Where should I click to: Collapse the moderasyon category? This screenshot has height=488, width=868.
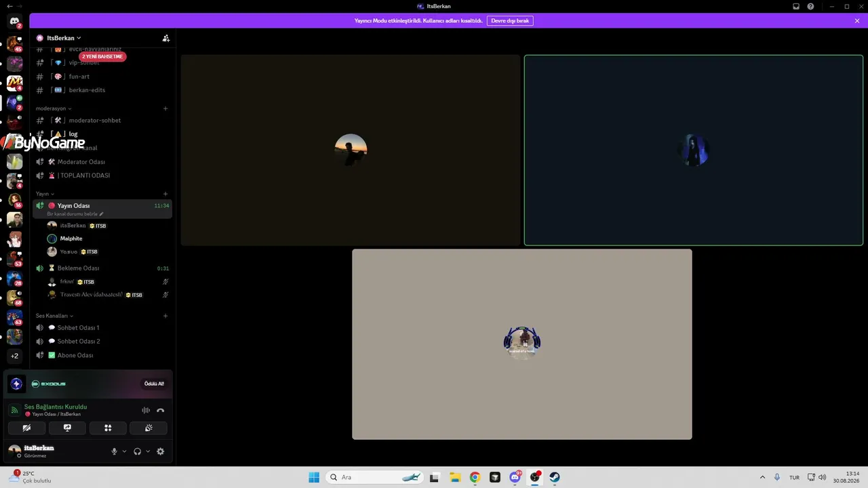54,108
